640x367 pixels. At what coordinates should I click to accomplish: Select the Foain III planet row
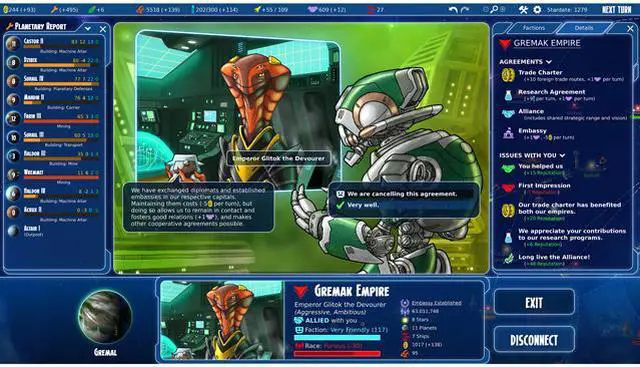tap(53, 119)
